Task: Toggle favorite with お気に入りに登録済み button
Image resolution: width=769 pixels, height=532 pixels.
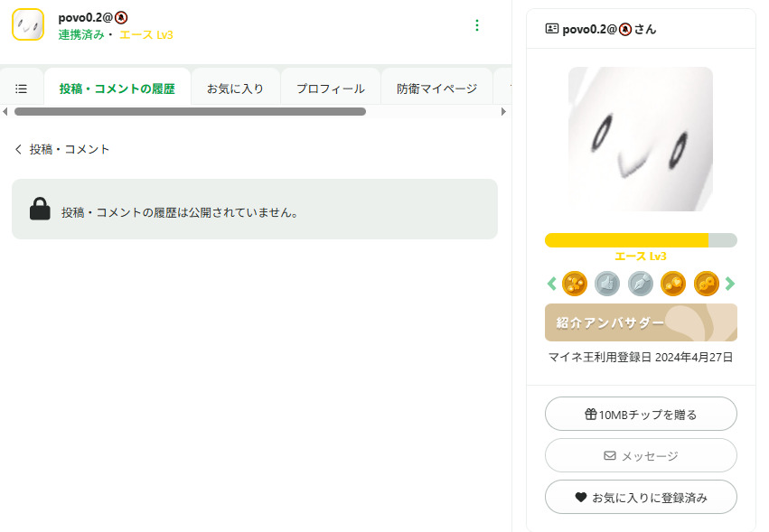Action: (x=641, y=497)
